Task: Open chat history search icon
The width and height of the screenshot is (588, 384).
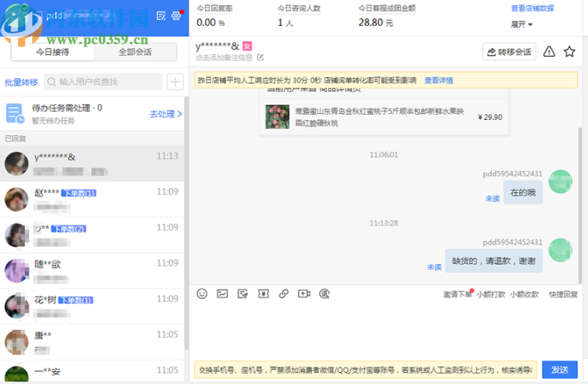Action: (325, 294)
